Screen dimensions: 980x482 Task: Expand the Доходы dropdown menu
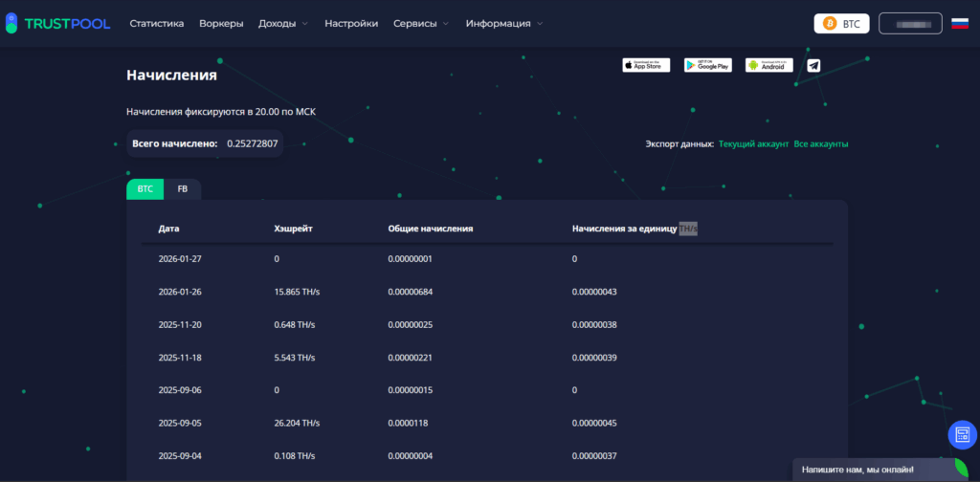pyautogui.click(x=283, y=23)
